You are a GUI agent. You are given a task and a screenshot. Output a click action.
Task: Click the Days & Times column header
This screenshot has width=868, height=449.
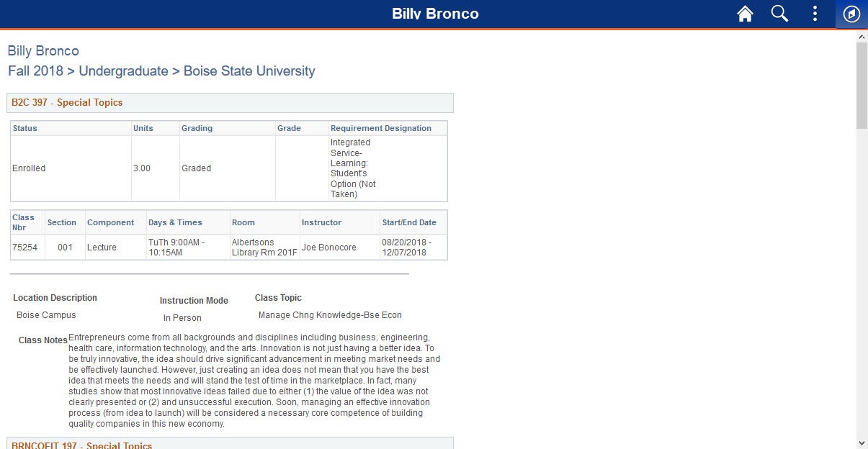point(175,222)
